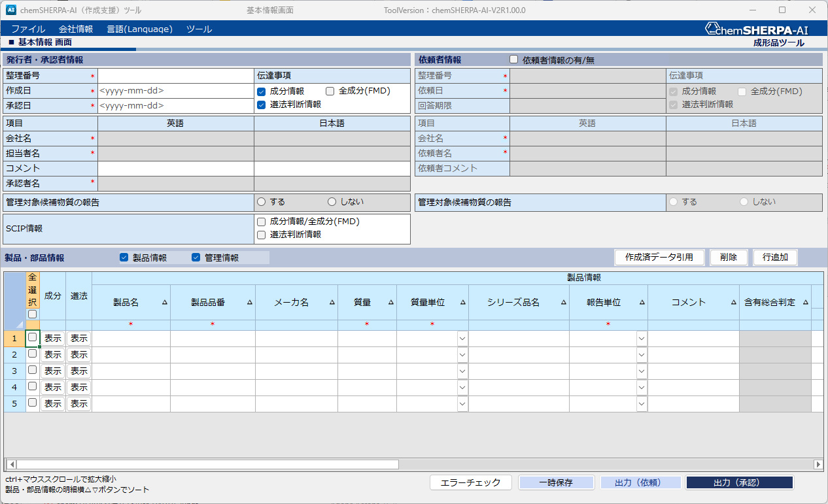
Task: Click row 1's 成分 表示 button
Action: 53,339
